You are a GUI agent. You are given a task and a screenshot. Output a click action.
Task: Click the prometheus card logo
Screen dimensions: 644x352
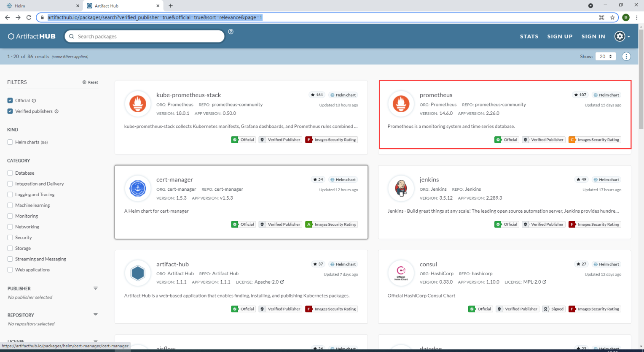pos(401,103)
